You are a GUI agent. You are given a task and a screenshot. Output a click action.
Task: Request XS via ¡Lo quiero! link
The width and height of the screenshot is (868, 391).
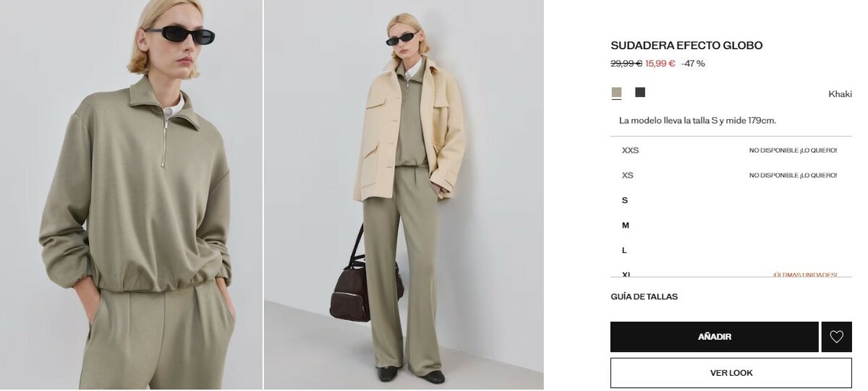(x=818, y=176)
